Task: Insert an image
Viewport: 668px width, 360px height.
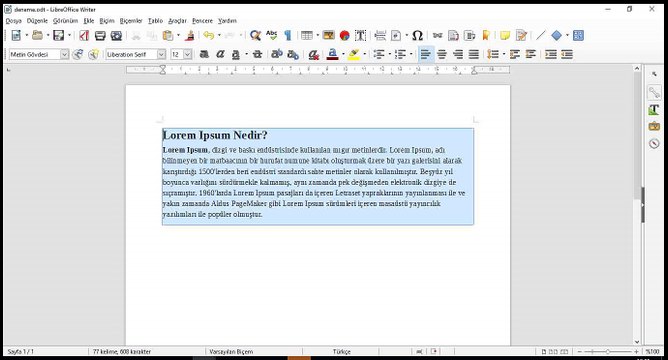Action: tap(328, 35)
